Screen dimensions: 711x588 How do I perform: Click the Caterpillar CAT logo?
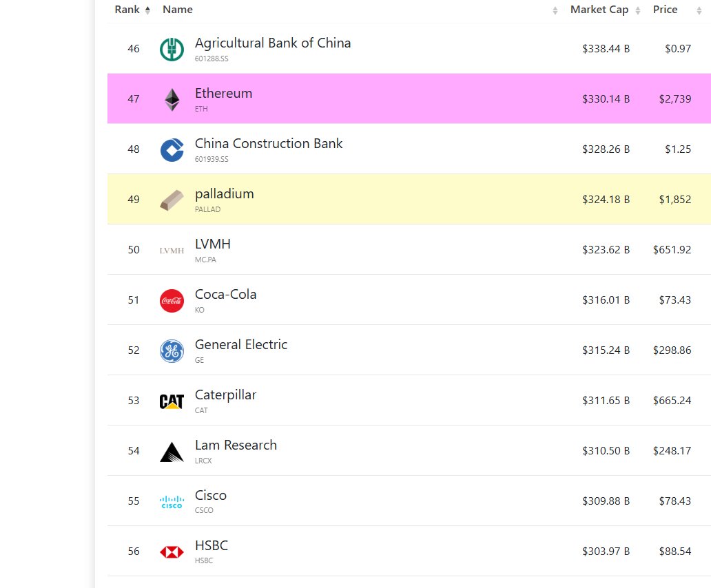[172, 401]
